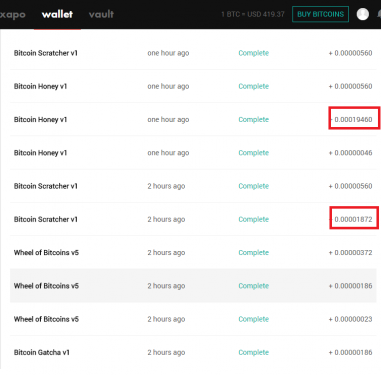Click Complete status in the 0.00001872 row
The width and height of the screenshot is (381, 375).
point(254,219)
